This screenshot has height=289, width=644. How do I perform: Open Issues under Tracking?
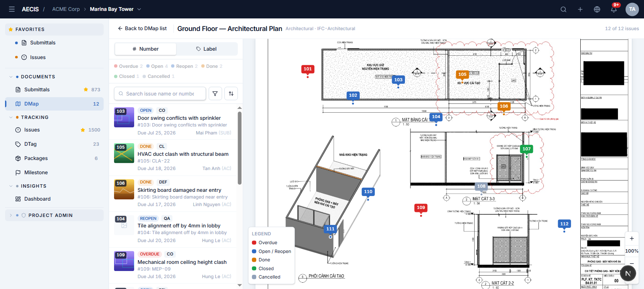[x=54, y=130]
